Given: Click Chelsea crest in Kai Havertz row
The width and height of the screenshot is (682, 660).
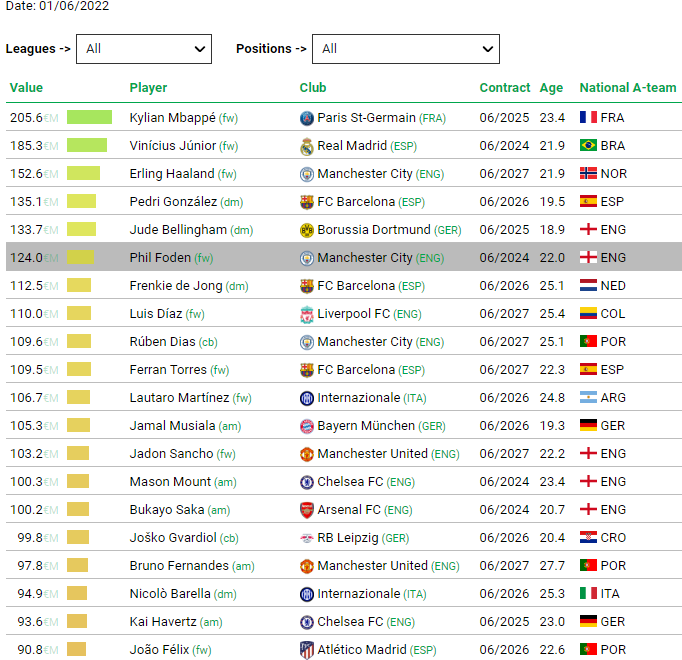Looking at the screenshot, I should pyautogui.click(x=307, y=622).
